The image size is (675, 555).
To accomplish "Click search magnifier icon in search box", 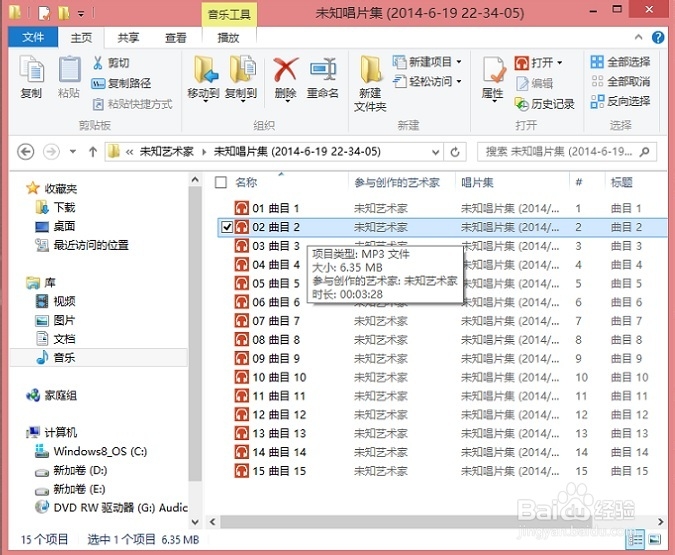I will pyautogui.click(x=644, y=152).
